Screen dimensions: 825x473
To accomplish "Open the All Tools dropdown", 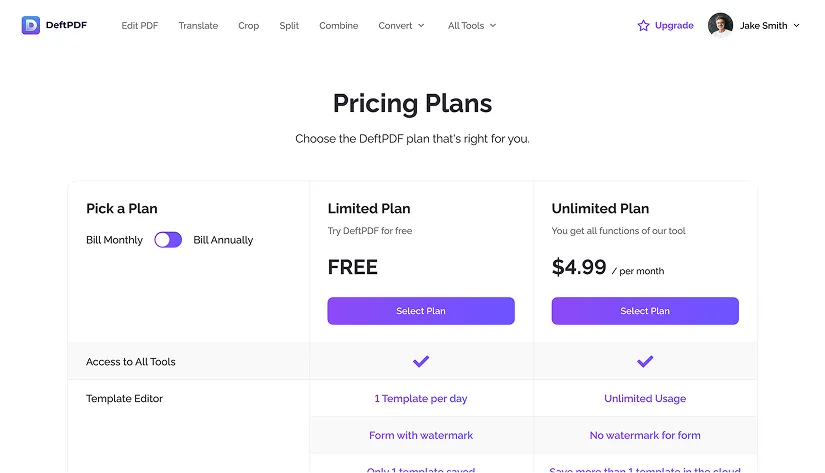I will (x=472, y=26).
